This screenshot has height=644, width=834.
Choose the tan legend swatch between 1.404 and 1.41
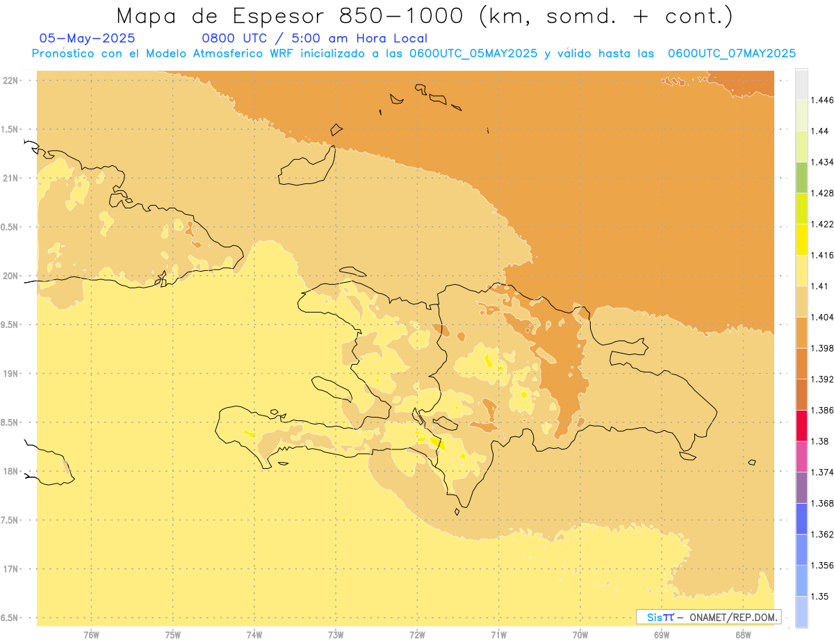pyautogui.click(x=801, y=302)
